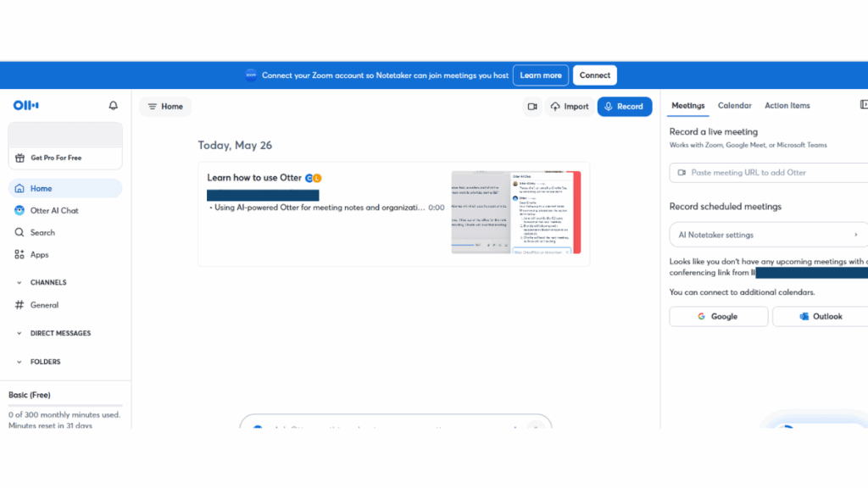Click Paste meeting URL field
The image size is (868, 488).
pos(768,173)
